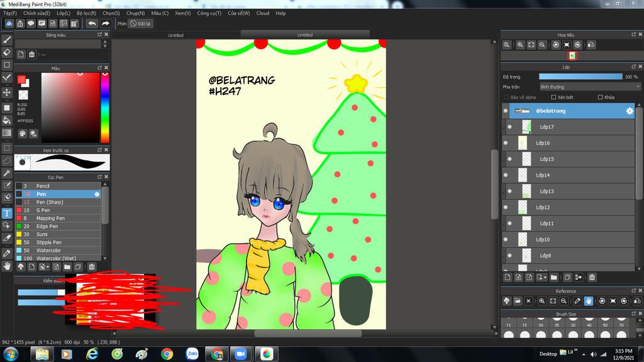Open the add-brush dropdown in brush panel
644x362 pixels.
(43, 266)
